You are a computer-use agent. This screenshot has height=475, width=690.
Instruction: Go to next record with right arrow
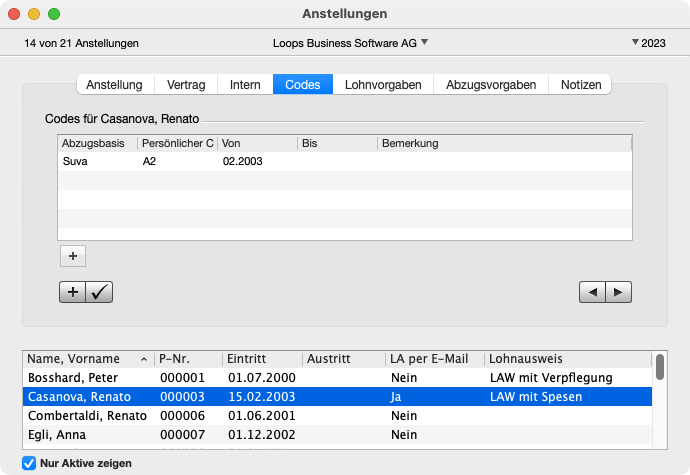pos(619,292)
